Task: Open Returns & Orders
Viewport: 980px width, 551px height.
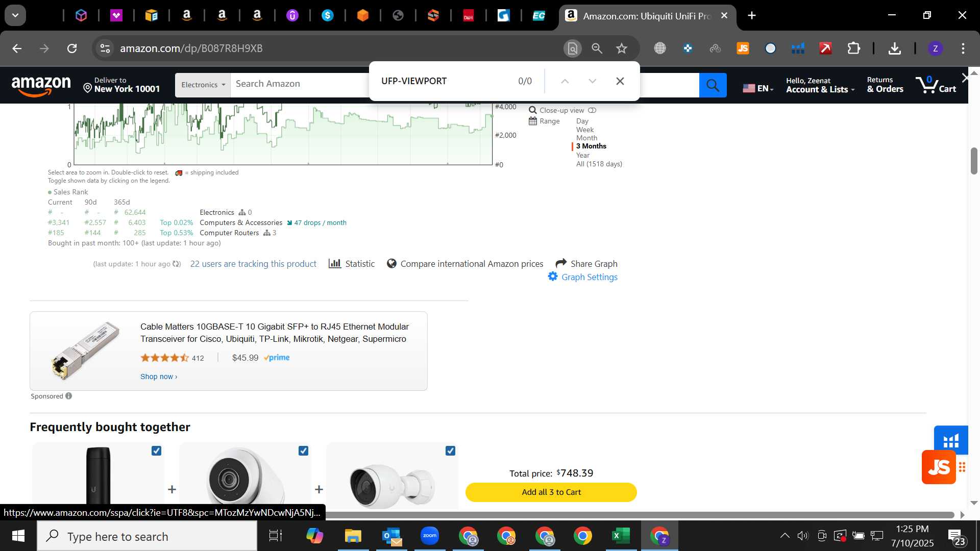Action: click(885, 85)
